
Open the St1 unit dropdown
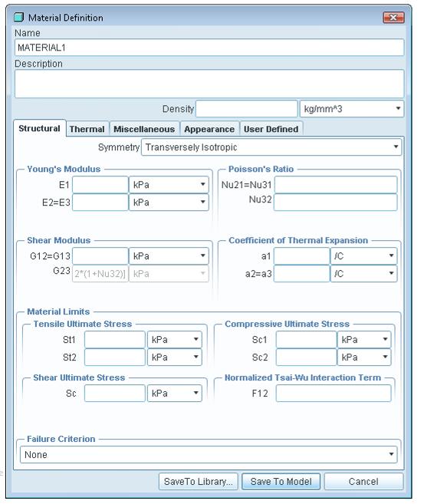(175, 340)
